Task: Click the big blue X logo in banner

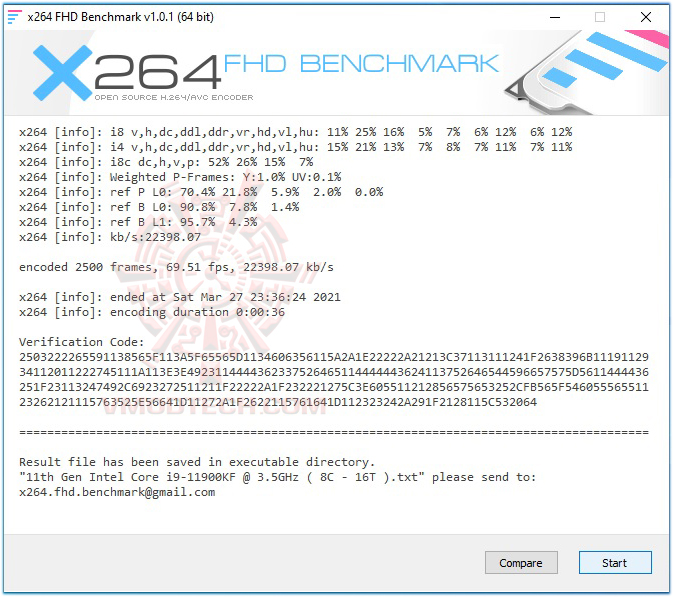Action: point(63,73)
